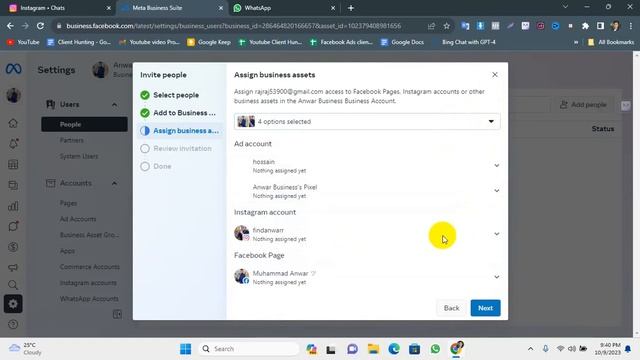Open Notifications bell in left sidebar
Viewport: 640px width, 360px height.
(13, 144)
